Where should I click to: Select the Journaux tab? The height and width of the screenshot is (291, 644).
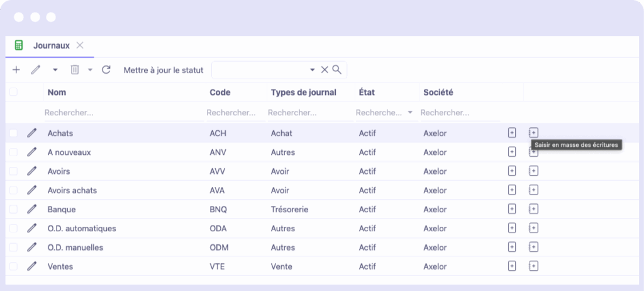[x=52, y=46]
